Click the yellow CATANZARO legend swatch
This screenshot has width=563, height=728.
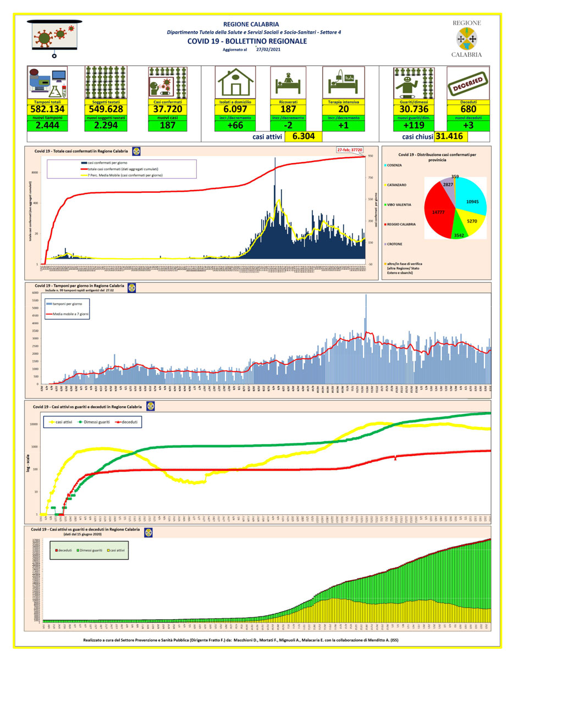click(x=385, y=185)
